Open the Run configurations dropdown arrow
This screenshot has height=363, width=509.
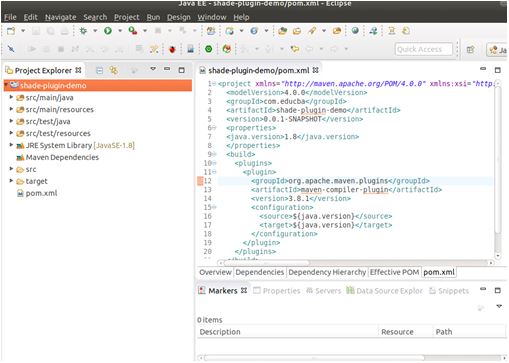[x=120, y=31]
